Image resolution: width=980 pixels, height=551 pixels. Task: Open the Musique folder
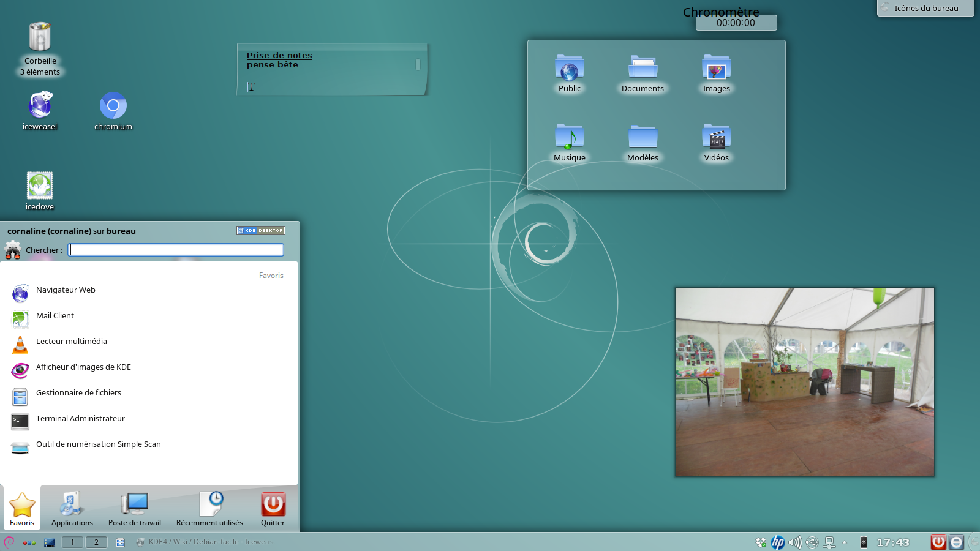570,138
